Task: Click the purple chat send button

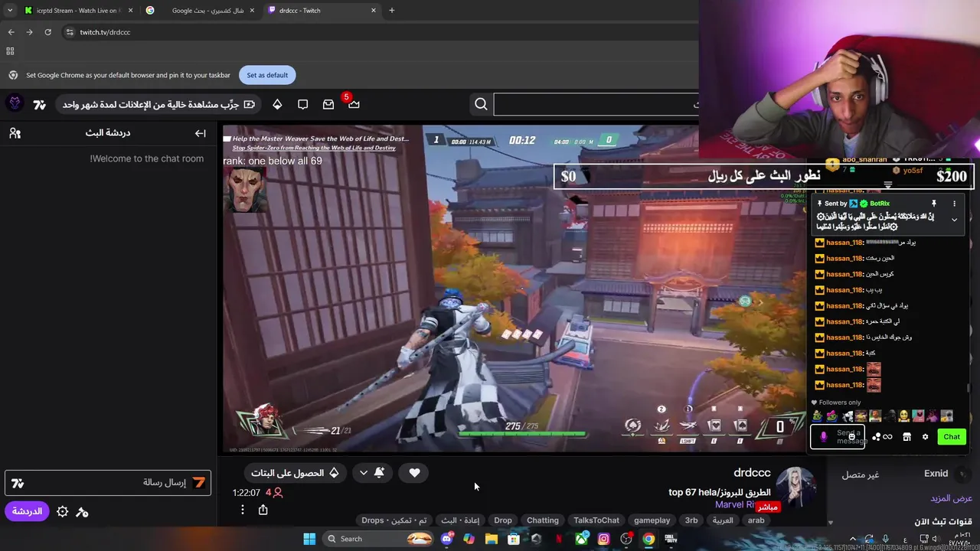Action: [27, 511]
